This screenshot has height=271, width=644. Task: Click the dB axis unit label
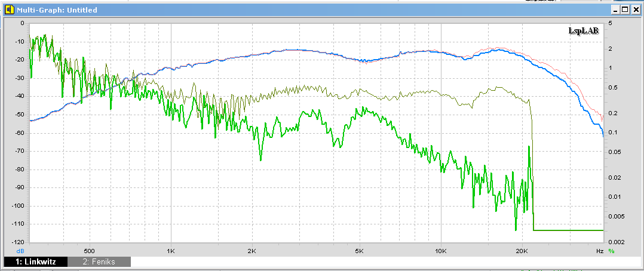tap(20, 251)
